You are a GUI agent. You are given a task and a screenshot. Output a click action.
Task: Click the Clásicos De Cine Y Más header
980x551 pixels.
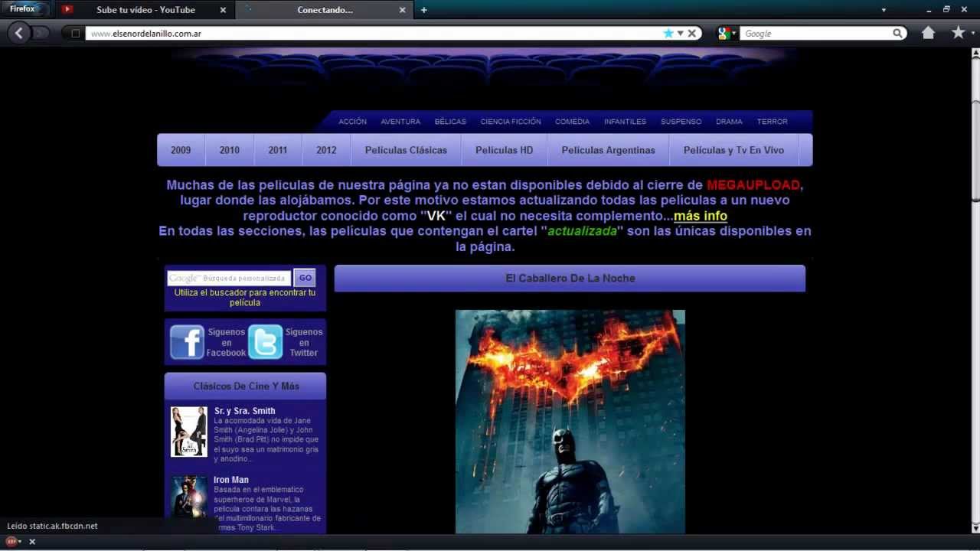click(x=246, y=386)
